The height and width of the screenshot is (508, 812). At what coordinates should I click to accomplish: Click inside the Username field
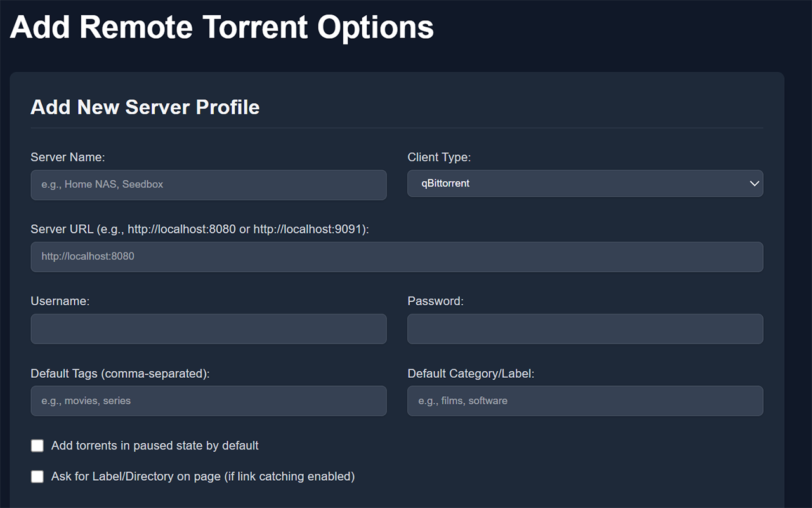pyautogui.click(x=209, y=329)
